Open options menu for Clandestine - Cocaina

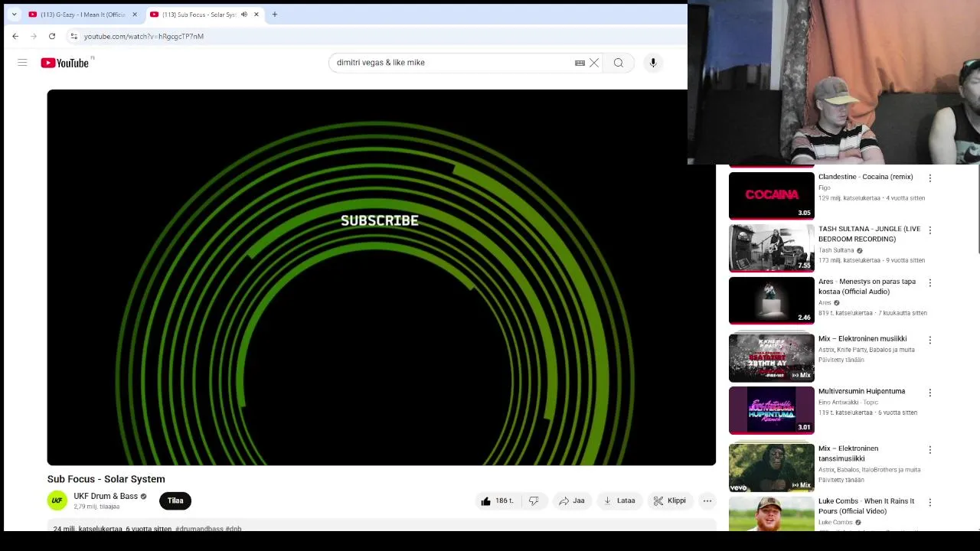(930, 178)
